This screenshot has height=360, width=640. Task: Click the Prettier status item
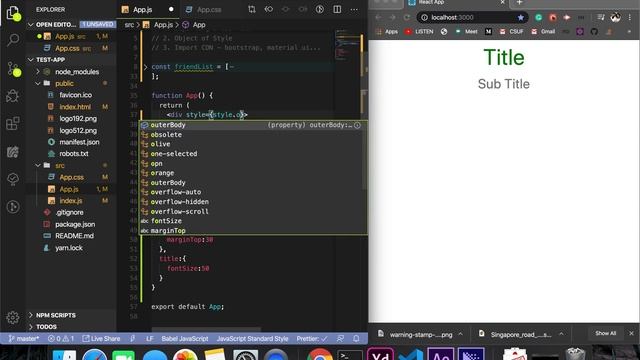[312, 338]
